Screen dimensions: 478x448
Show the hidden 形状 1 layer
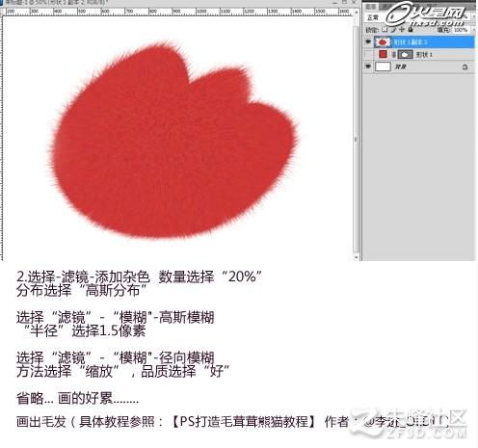point(368,54)
